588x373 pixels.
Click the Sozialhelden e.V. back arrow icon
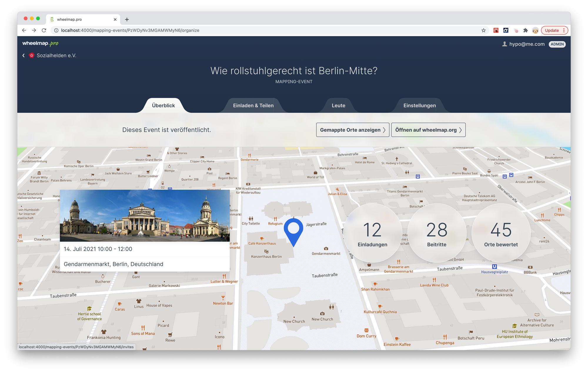tap(23, 55)
